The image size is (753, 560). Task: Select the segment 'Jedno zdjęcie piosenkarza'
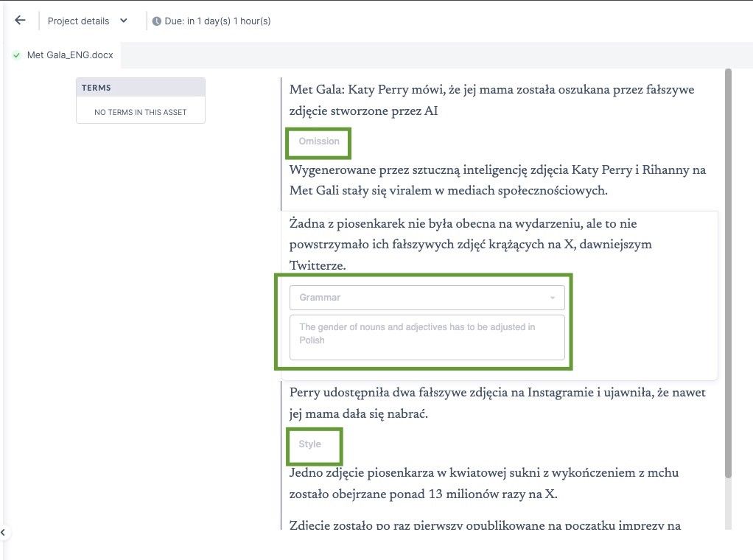point(484,483)
